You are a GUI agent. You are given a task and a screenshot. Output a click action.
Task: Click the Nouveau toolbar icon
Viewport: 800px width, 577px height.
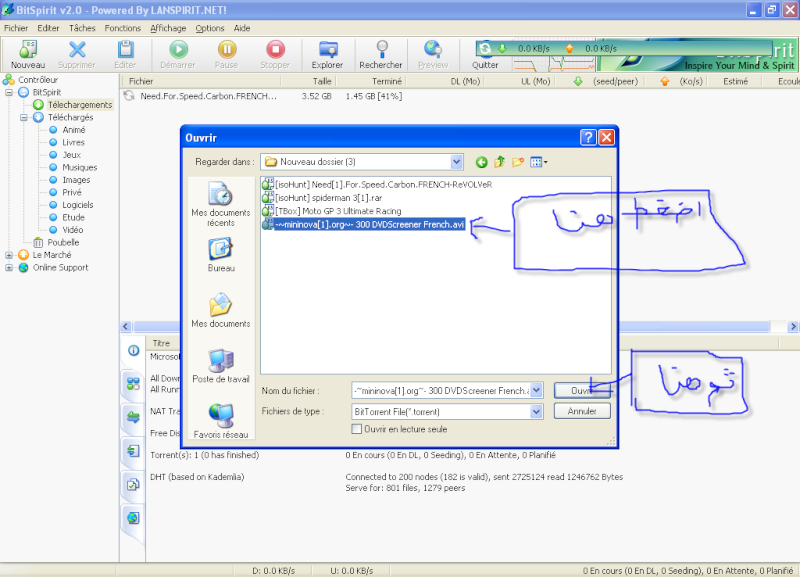28,55
